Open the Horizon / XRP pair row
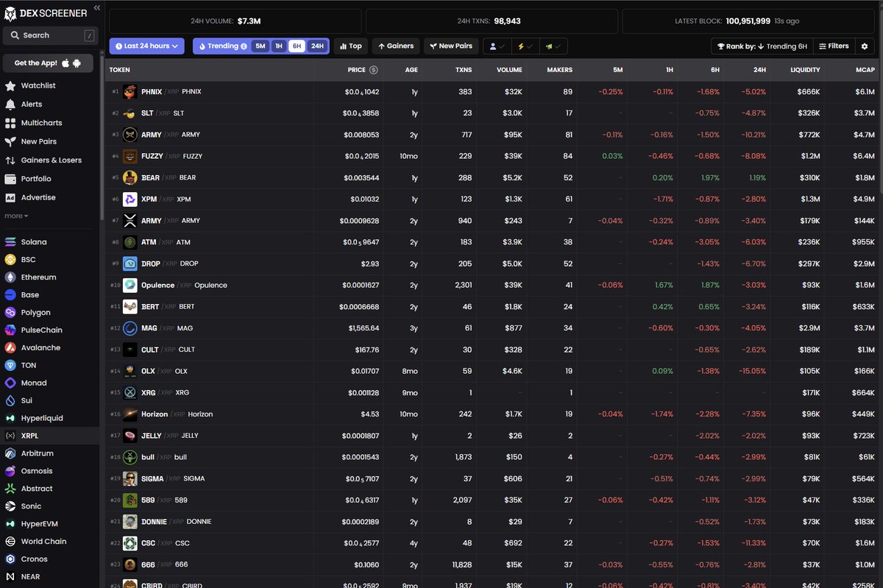This screenshot has height=588, width=883. (492, 414)
